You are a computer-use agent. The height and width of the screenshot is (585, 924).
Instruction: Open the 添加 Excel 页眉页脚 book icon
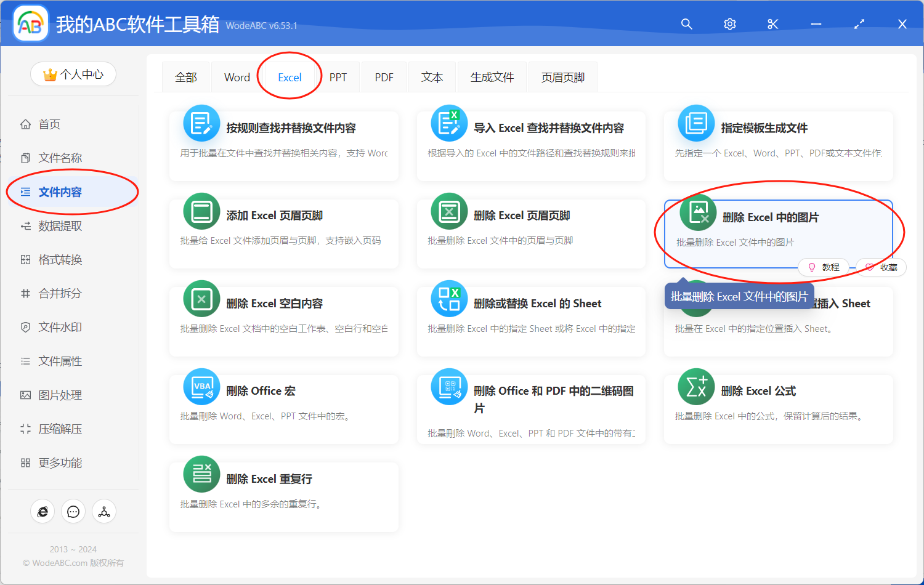coord(201,211)
